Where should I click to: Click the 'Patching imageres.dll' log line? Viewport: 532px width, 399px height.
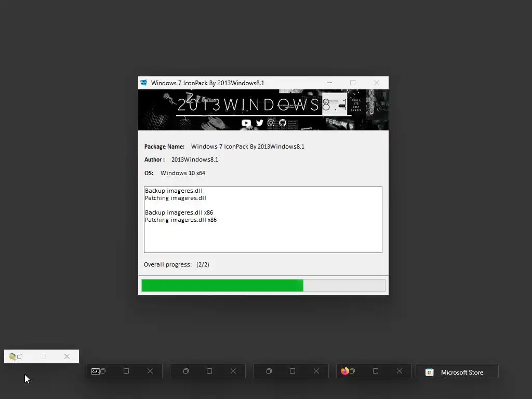(176, 198)
